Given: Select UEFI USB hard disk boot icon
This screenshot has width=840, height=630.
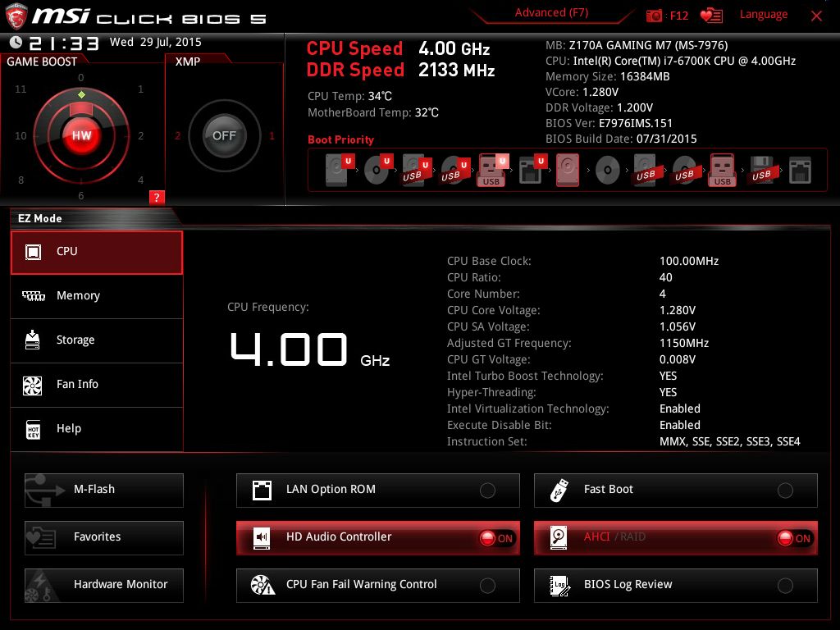Looking at the screenshot, I should pyautogui.click(x=417, y=170).
